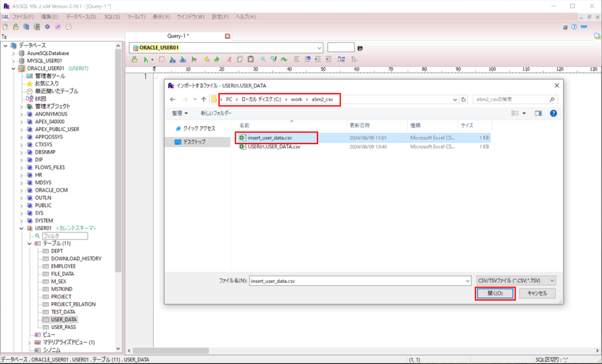Click the magnifier Search icon in query toolbar

point(263,59)
